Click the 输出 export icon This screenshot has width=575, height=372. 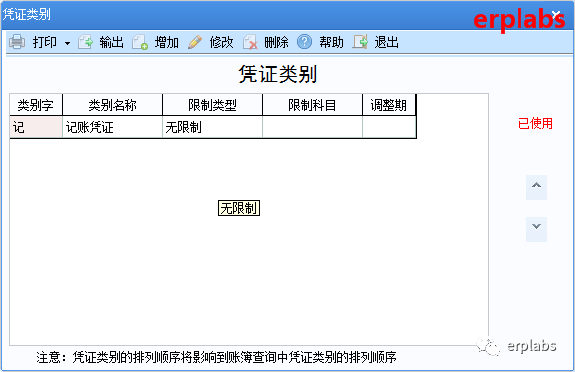coord(85,42)
